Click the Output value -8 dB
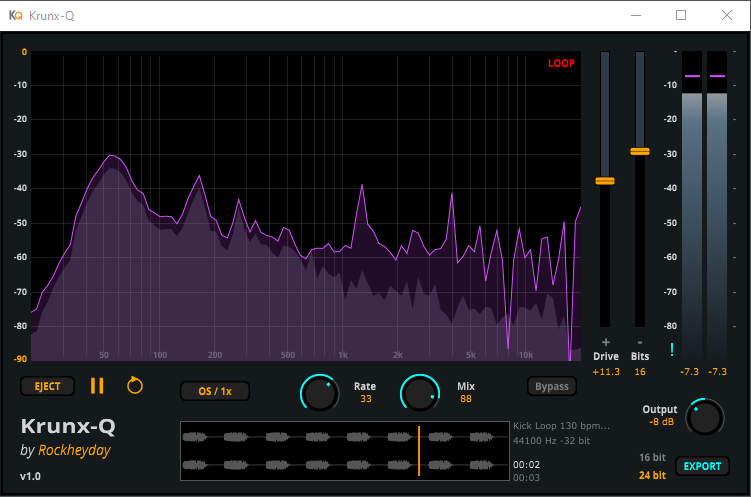This screenshot has height=497, width=751. (661, 422)
